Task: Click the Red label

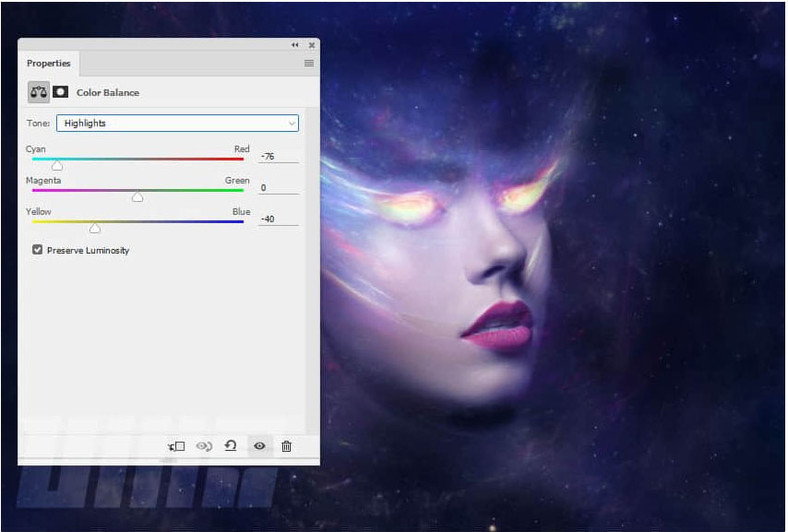Action: coord(242,149)
